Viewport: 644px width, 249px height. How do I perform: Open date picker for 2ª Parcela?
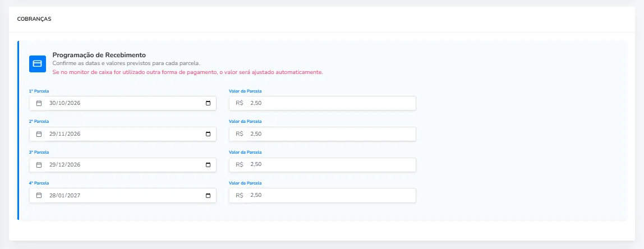[x=208, y=134]
